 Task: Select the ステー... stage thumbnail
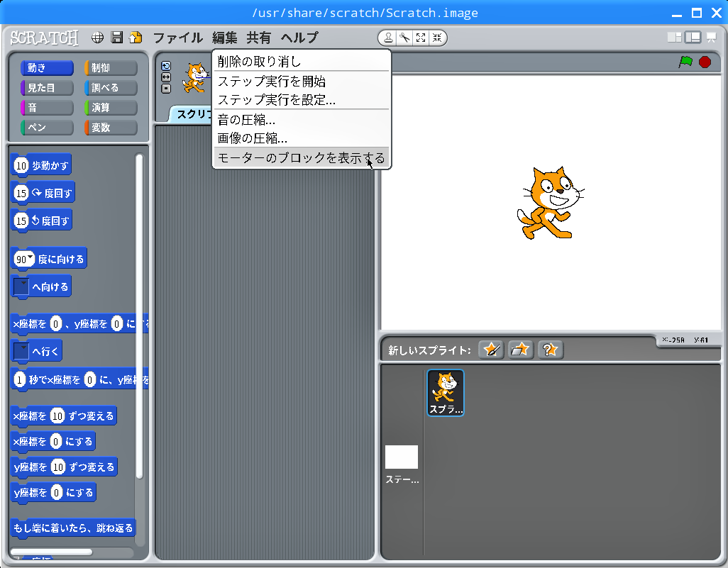pos(402,464)
